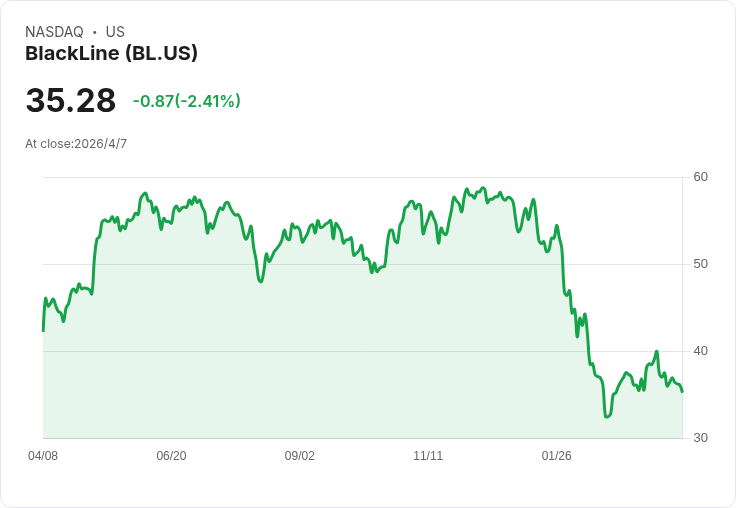Viewport: 736px width, 508px height.
Task: Click the 35.28 current price
Action: click(x=70, y=100)
